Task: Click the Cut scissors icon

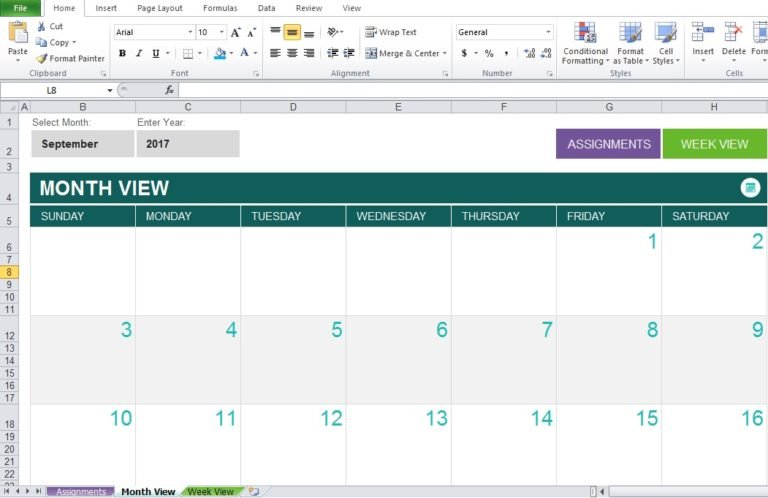Action: click(x=41, y=27)
